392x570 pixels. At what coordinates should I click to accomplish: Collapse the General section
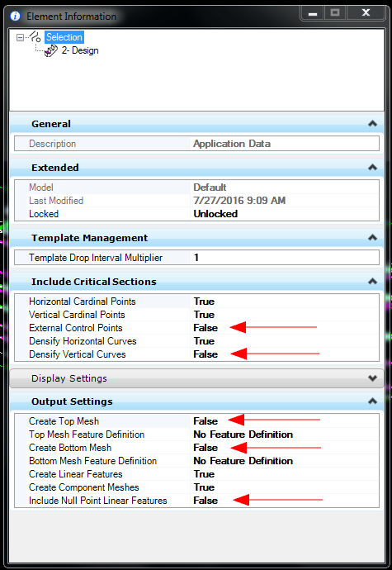coord(372,124)
